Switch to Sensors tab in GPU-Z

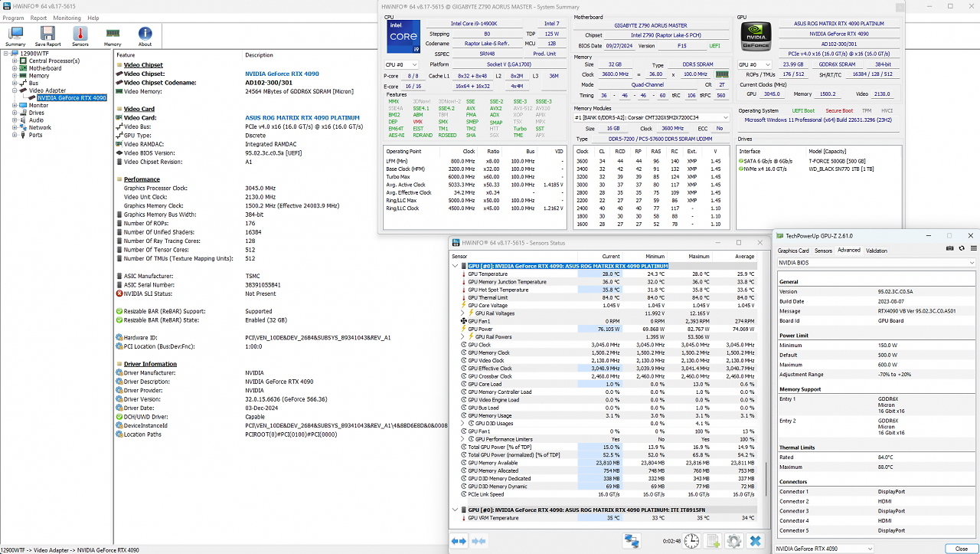(x=823, y=251)
